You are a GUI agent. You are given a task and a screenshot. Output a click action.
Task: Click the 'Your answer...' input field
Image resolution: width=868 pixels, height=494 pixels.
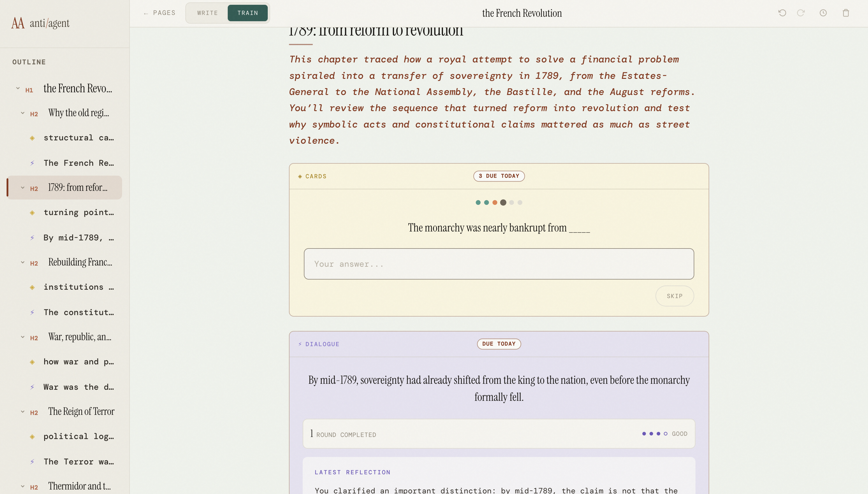499,264
